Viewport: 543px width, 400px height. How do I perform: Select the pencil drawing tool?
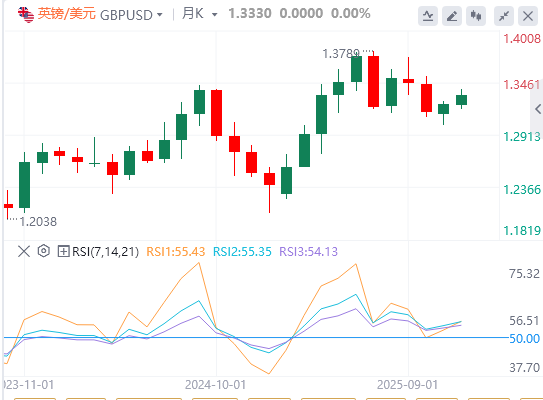(x=452, y=16)
